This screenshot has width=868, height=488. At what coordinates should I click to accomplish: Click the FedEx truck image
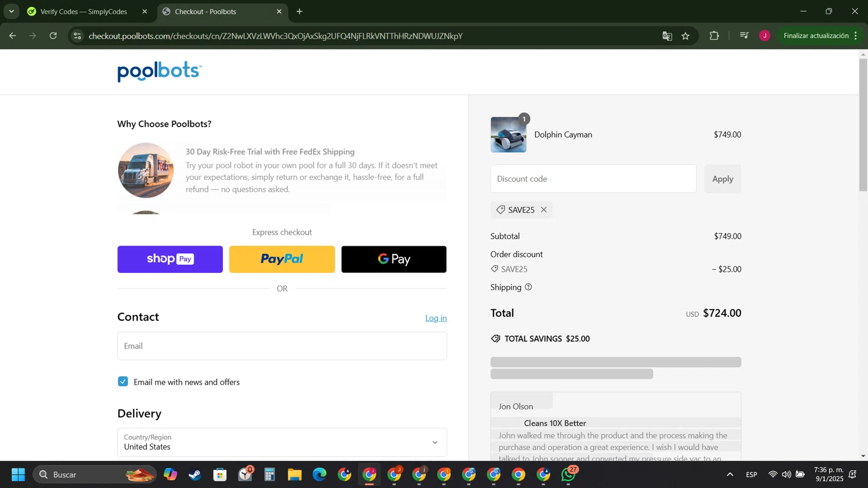146,171
